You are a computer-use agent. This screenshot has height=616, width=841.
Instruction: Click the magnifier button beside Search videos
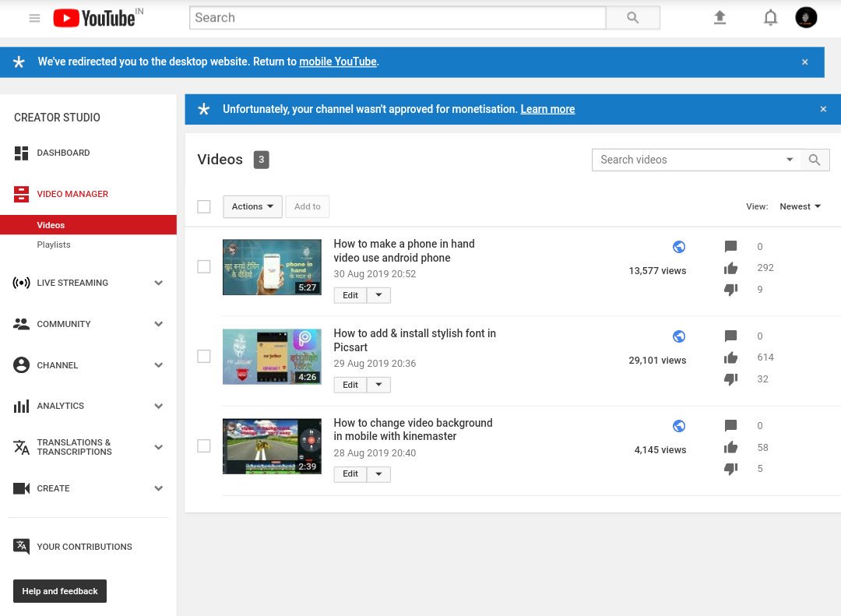click(815, 160)
